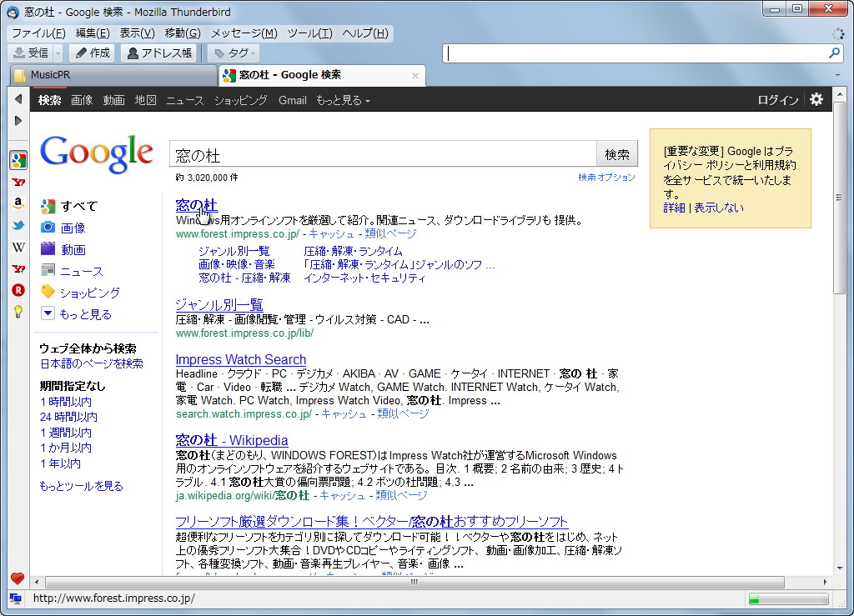Open the lower Yahoo icon in the sidebar
Screen dimensions: 854x616
pos(18,268)
